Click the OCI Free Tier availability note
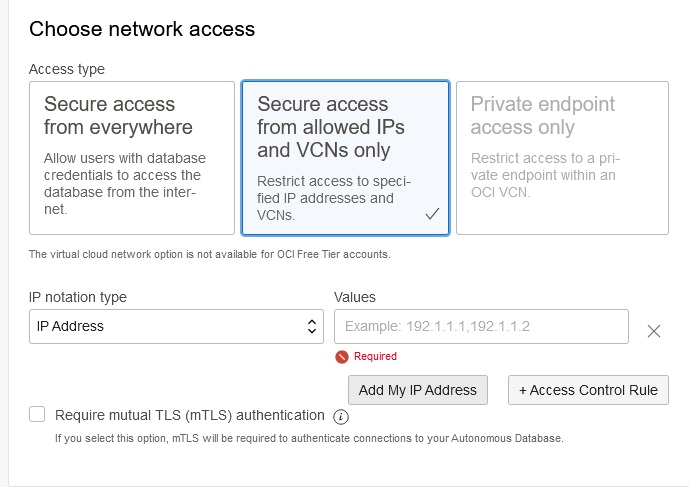 tap(209, 254)
